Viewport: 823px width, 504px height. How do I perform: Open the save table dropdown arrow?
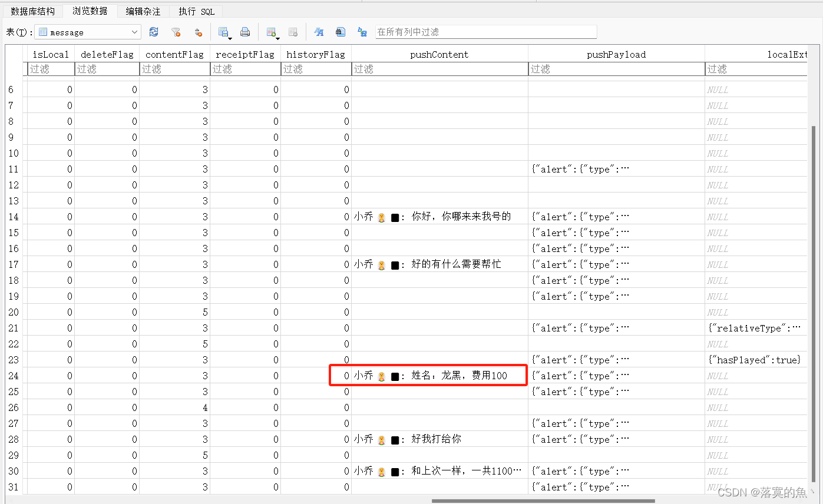point(230,39)
